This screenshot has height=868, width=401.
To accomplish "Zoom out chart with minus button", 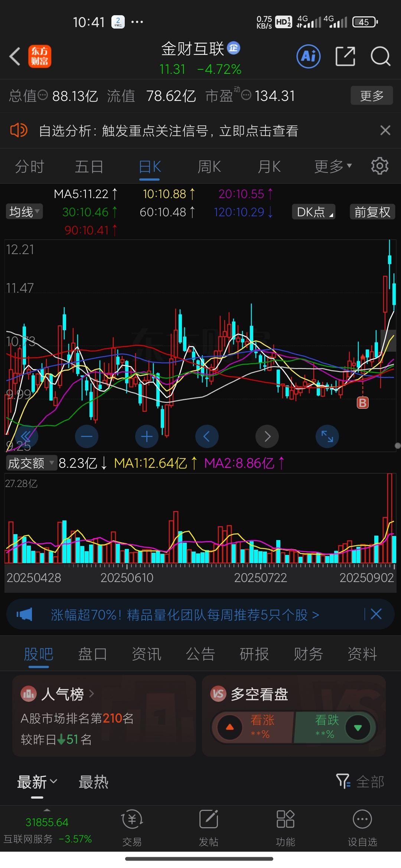I will point(87,436).
